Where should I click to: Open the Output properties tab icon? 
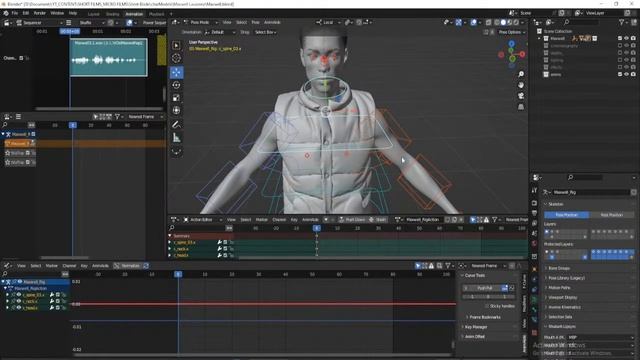point(534,213)
